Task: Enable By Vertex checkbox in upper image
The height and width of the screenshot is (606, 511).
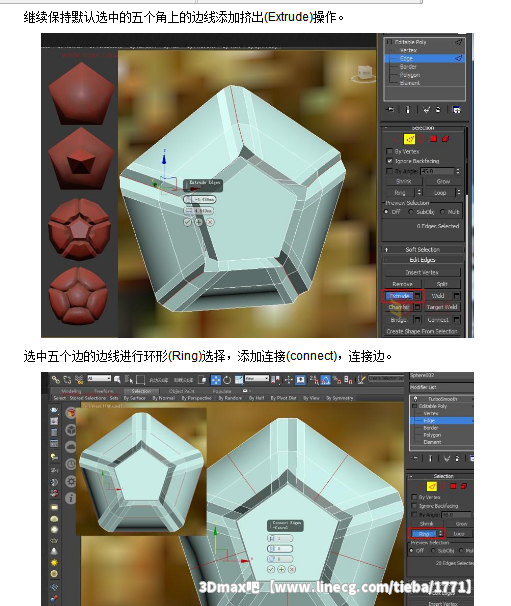Action: tap(389, 151)
